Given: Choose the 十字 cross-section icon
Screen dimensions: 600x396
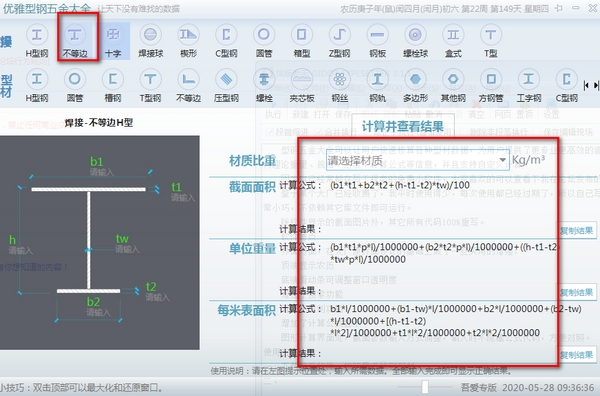Looking at the screenshot, I should pyautogui.click(x=113, y=41).
